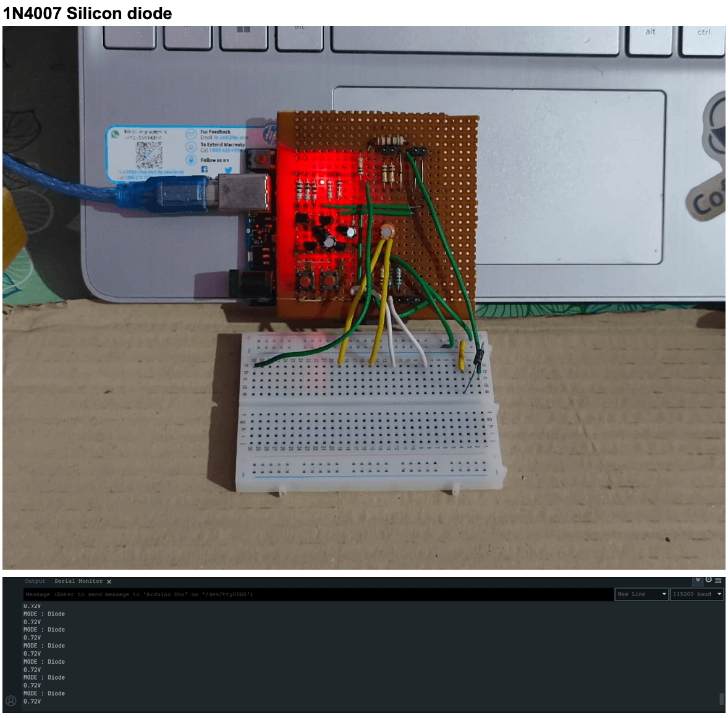
Task: Click the 1N4007 Silicon diode heading
Action: pyautogui.click(x=87, y=13)
